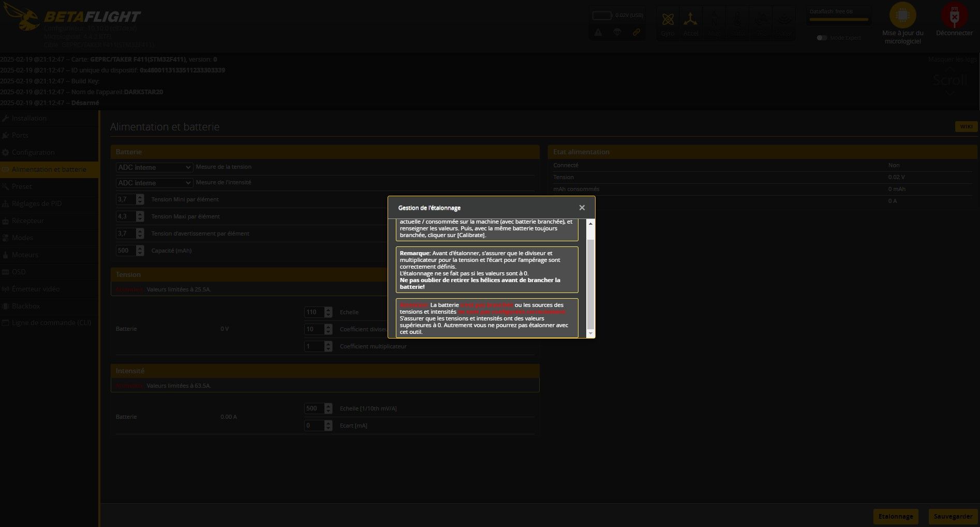Viewport: 980px width, 527px height.
Task: Toggle the Mode Expert switch
Action: [821, 38]
